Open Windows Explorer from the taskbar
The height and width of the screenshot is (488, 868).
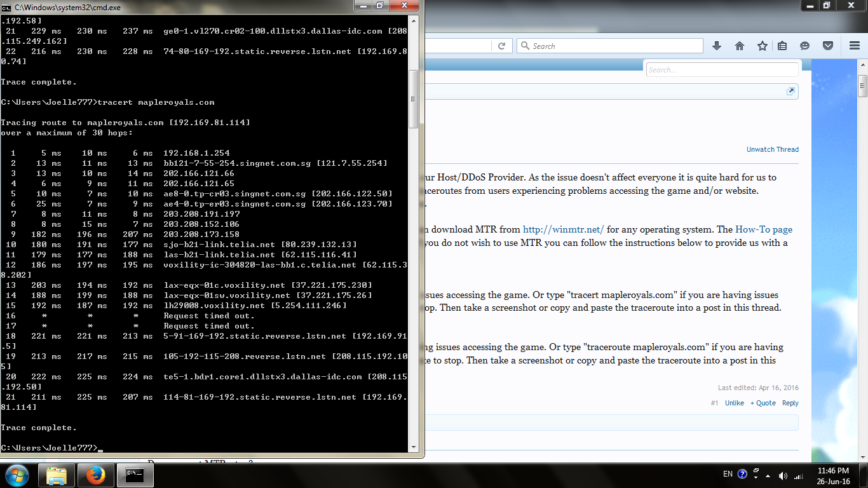(x=57, y=475)
